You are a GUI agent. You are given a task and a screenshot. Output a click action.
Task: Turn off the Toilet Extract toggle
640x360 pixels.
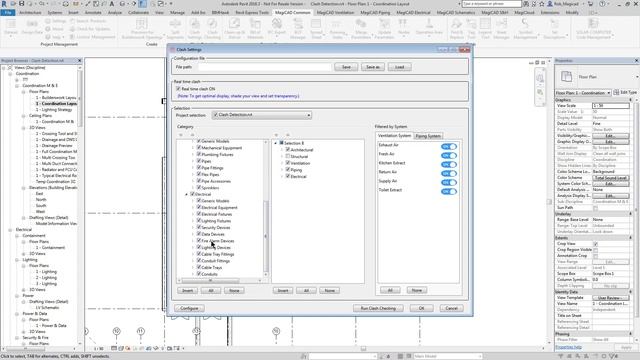point(449,191)
